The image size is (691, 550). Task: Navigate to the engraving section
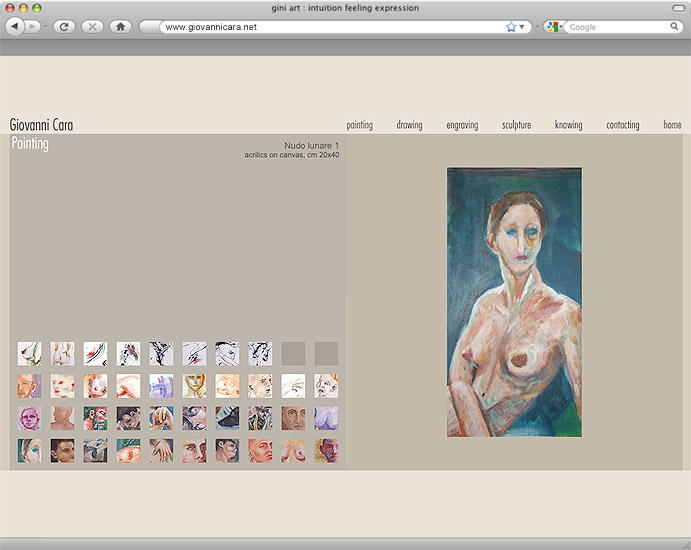pos(462,125)
